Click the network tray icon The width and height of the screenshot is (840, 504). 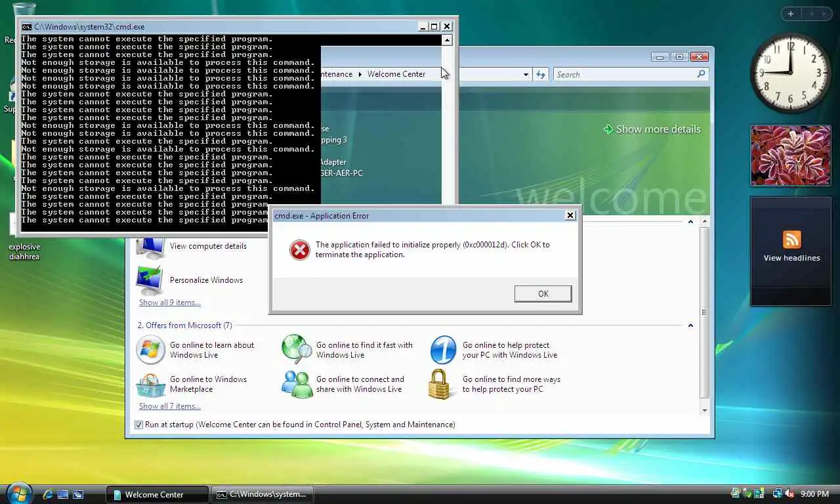click(x=778, y=493)
